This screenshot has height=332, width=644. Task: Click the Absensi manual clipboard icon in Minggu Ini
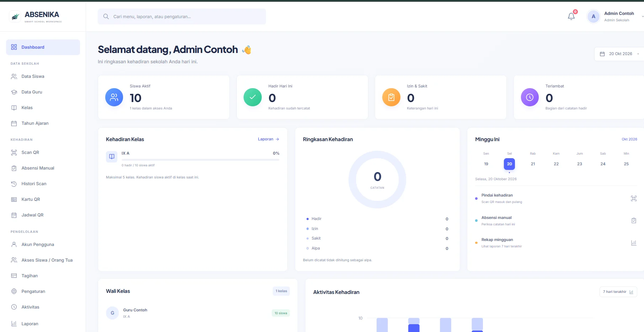[x=634, y=221]
